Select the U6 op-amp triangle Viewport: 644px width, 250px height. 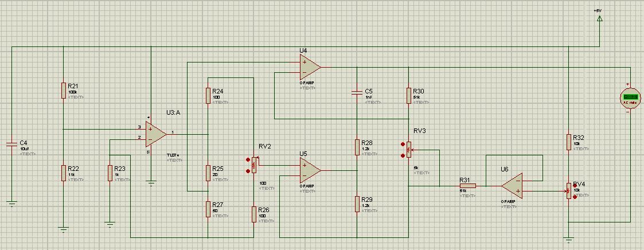point(512,186)
